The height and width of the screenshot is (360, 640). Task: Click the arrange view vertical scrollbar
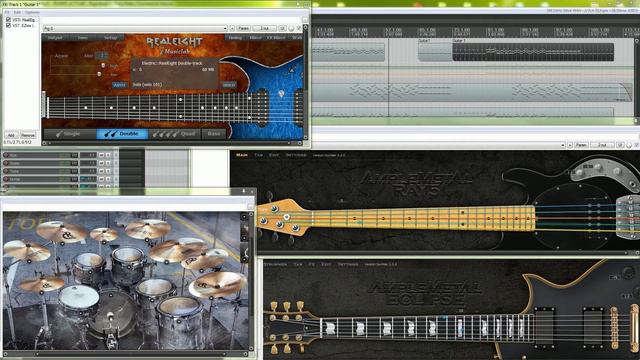pos(636,80)
